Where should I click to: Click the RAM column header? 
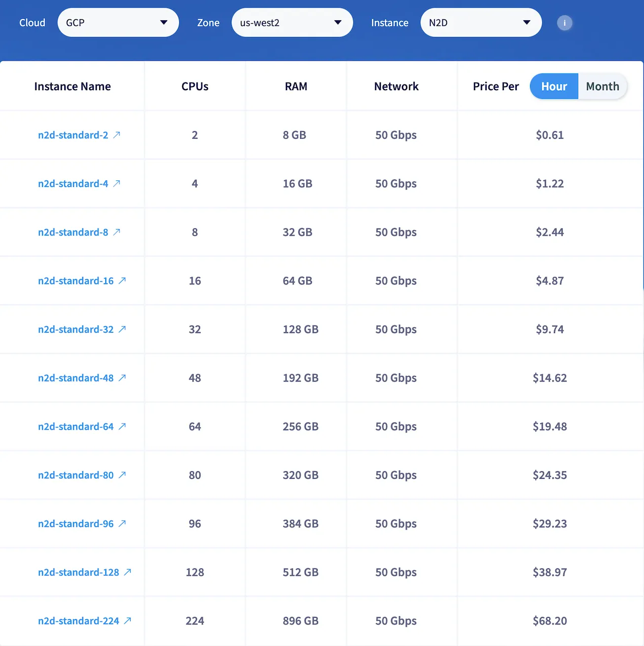pyautogui.click(x=296, y=86)
